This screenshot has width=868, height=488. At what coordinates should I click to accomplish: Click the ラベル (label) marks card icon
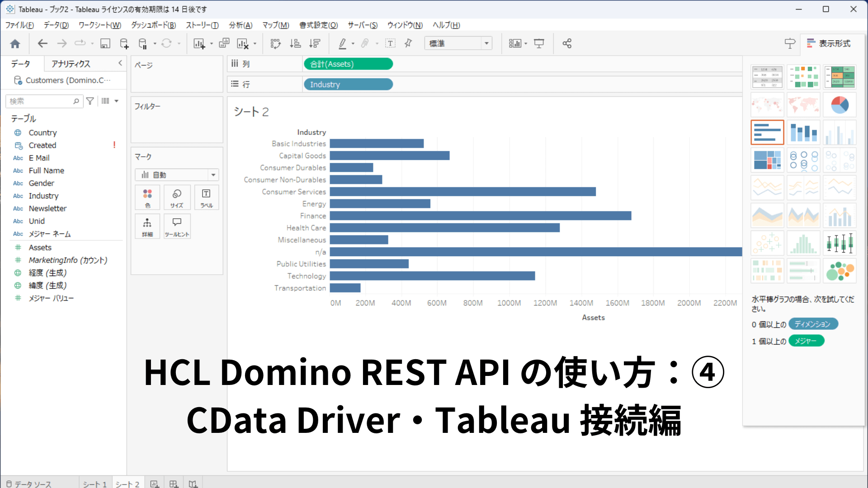(x=206, y=197)
